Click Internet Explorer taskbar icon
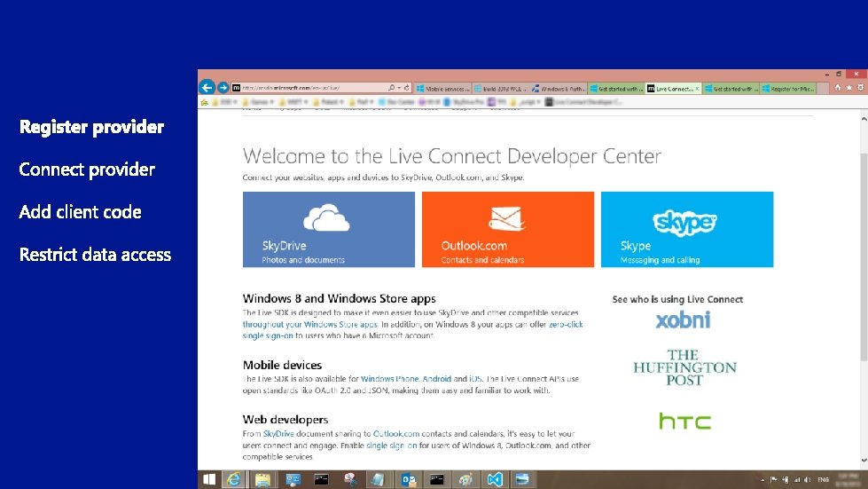 (234, 479)
